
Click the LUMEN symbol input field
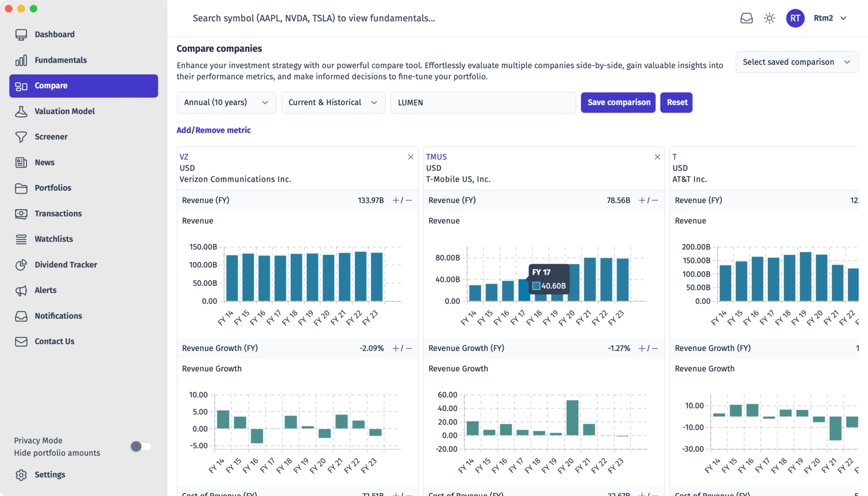[x=483, y=103]
